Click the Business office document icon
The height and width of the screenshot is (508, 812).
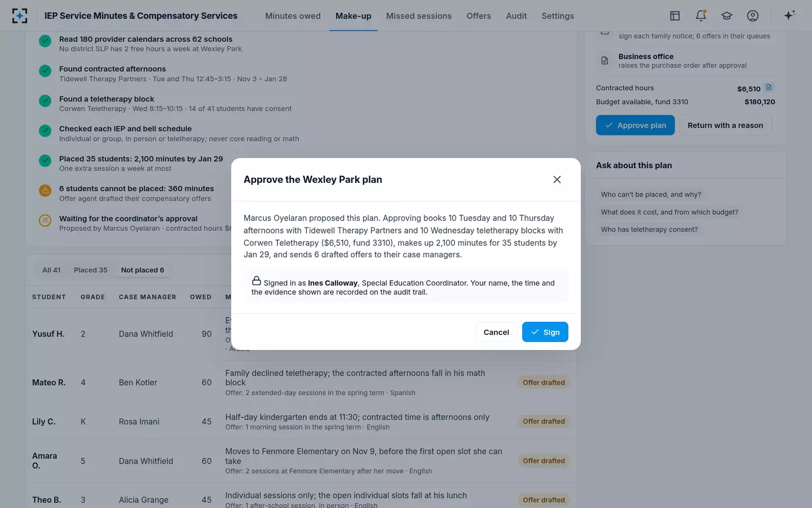tap(604, 60)
